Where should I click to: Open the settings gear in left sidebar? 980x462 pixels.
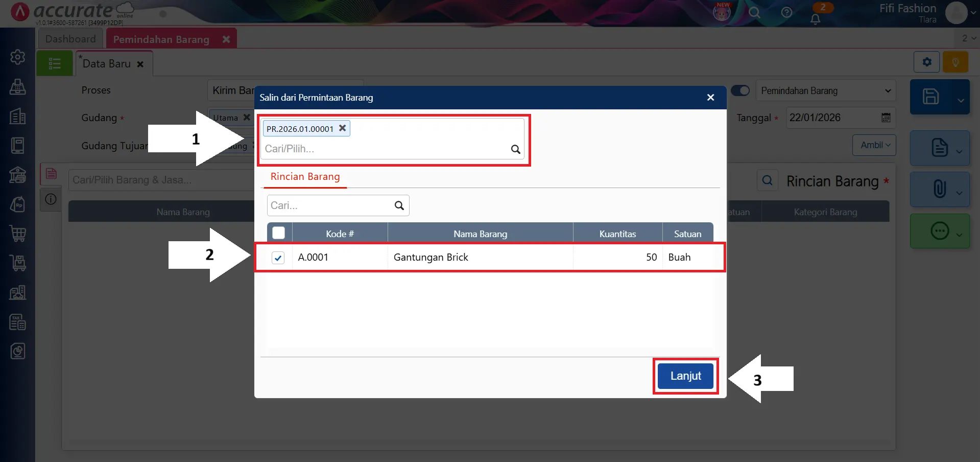[18, 57]
